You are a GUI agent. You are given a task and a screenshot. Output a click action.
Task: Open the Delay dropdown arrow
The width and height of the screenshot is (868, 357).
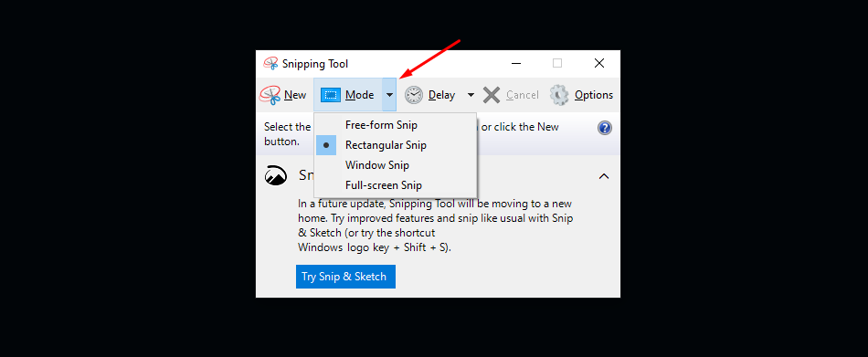pos(471,95)
